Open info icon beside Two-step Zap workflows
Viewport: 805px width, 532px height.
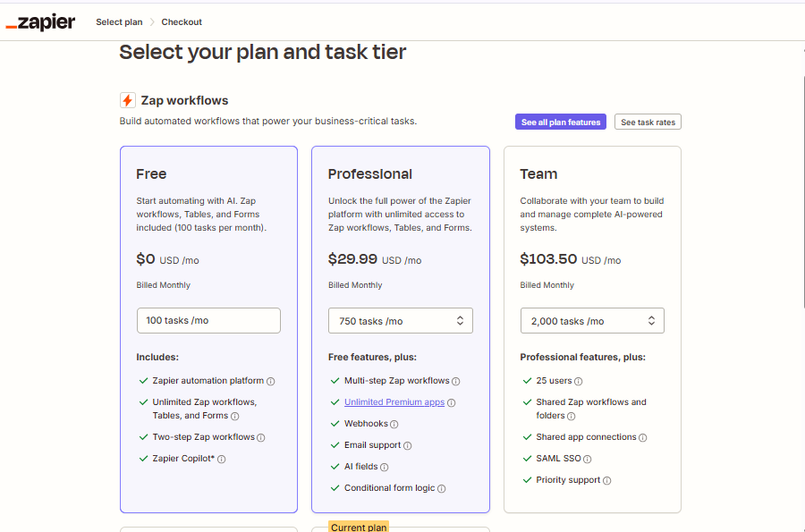click(261, 437)
